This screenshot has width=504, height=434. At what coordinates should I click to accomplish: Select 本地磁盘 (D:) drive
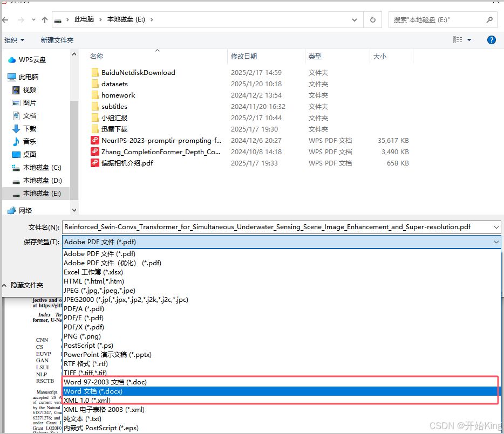click(37, 181)
